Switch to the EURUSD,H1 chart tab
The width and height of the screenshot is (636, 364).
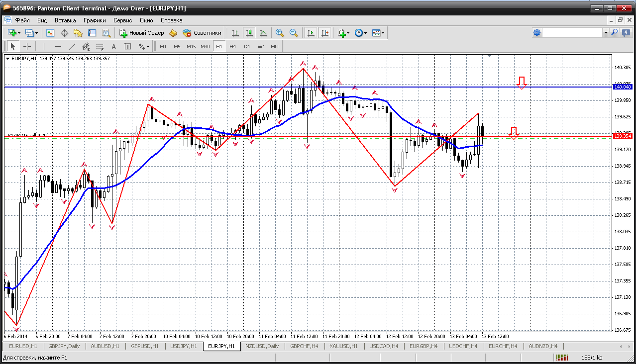[x=23, y=346]
